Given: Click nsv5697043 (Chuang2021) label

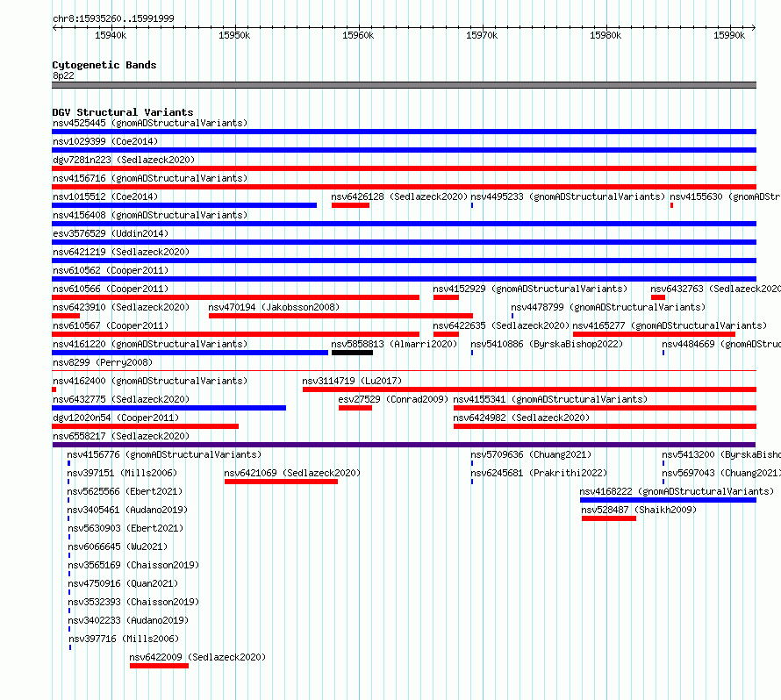Looking at the screenshot, I should click(721, 473).
